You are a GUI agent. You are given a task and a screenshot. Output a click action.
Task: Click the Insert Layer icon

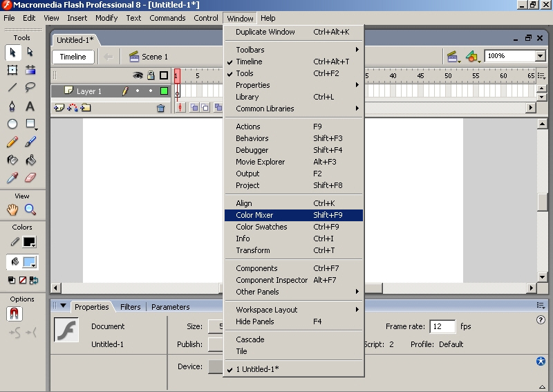coord(59,108)
